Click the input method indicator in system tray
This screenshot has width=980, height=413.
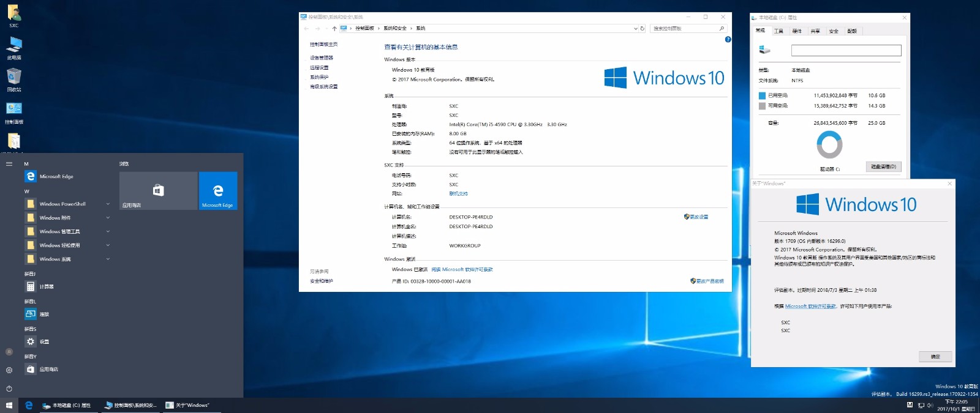point(910,405)
